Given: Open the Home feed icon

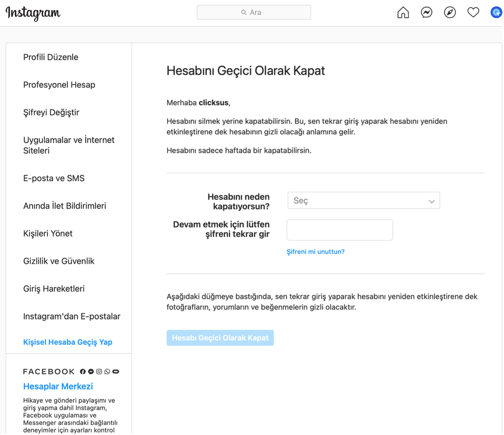Looking at the screenshot, I should point(402,12).
